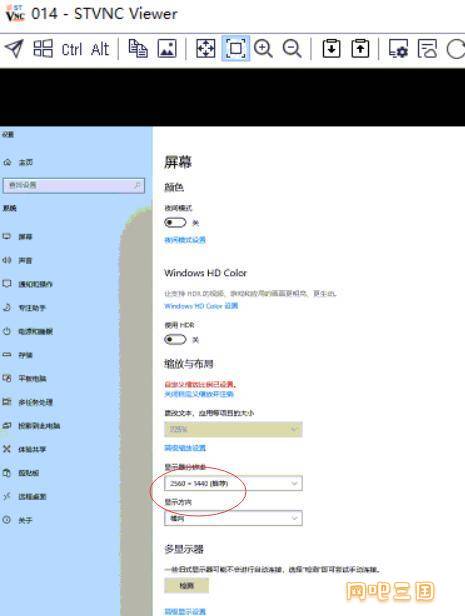Click the Windows key grid icon
The image size is (465, 616).
[43, 49]
